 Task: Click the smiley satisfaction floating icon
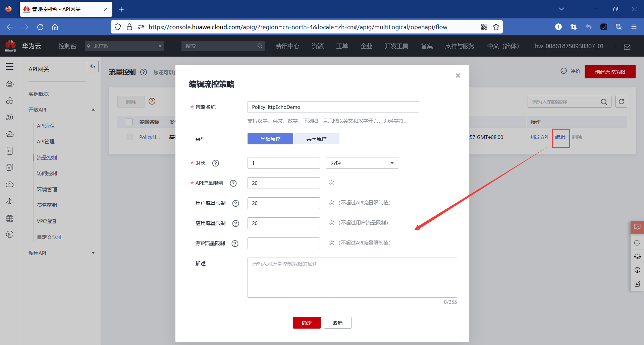[x=637, y=243]
